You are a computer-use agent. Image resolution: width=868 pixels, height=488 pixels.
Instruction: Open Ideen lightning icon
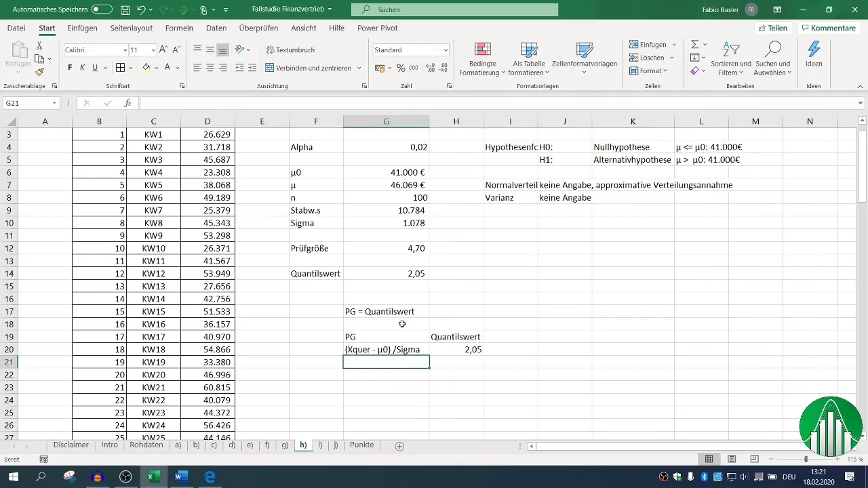814,54
